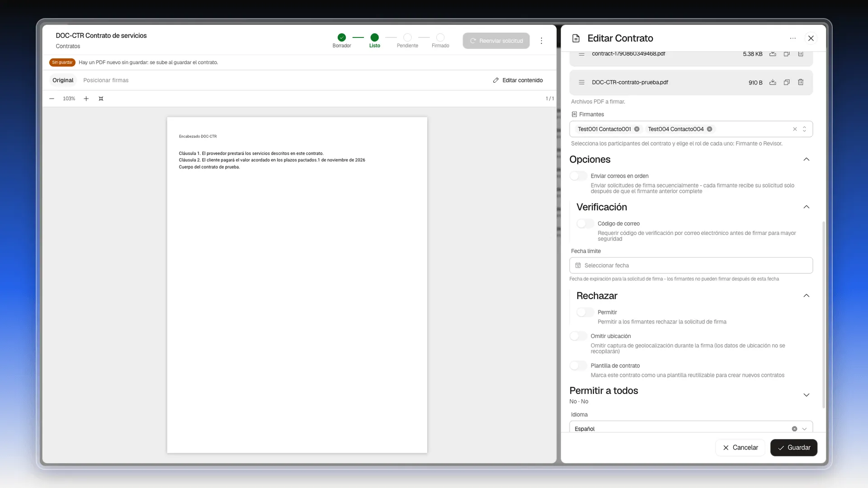Cancel editing the contract
The width and height of the screenshot is (868, 488).
[x=740, y=448]
